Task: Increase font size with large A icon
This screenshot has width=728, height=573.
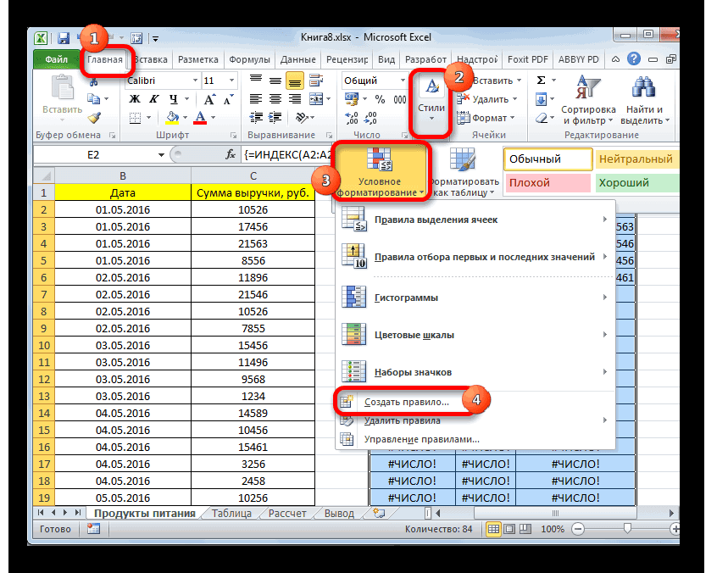Action: [209, 99]
